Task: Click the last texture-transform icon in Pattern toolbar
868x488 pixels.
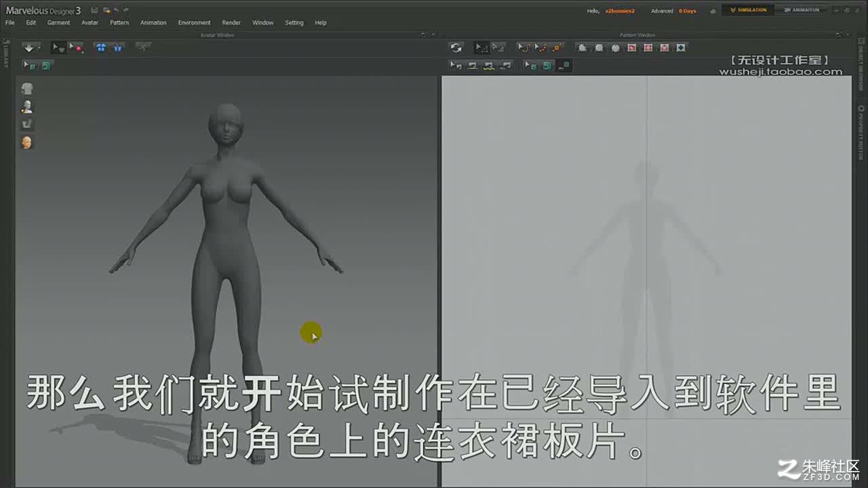Action: click(x=564, y=65)
